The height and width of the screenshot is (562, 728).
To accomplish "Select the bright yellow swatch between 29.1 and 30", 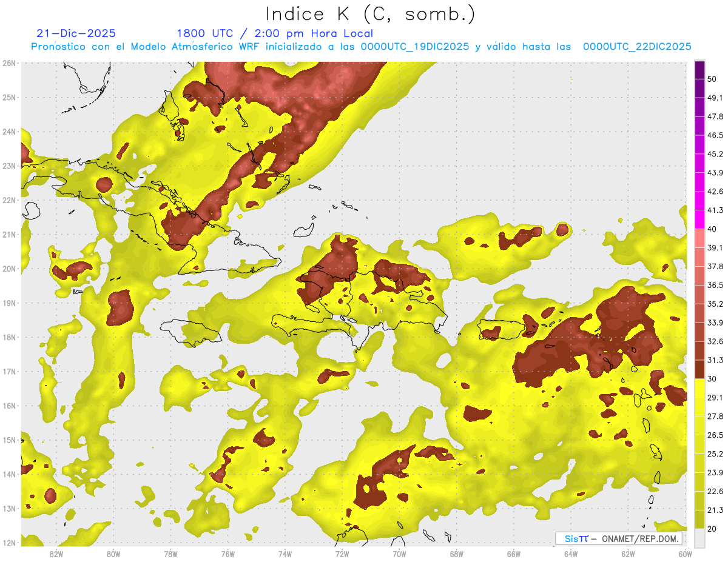I will (x=699, y=388).
